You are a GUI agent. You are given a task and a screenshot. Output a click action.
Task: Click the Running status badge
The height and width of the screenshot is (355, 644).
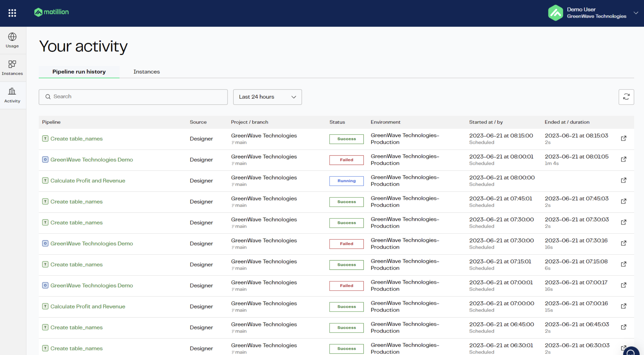346,181
